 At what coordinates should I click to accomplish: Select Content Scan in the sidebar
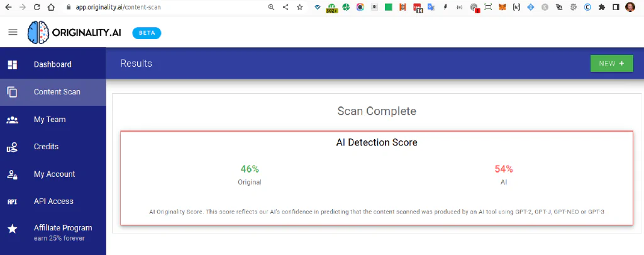[x=53, y=92]
